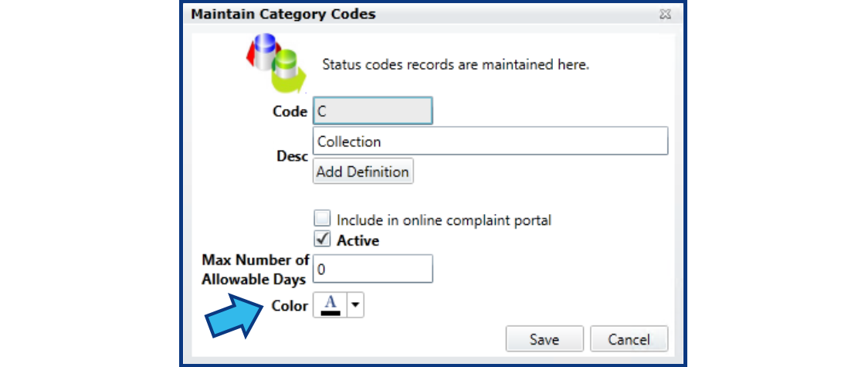Click the bold Active label text

[358, 241]
